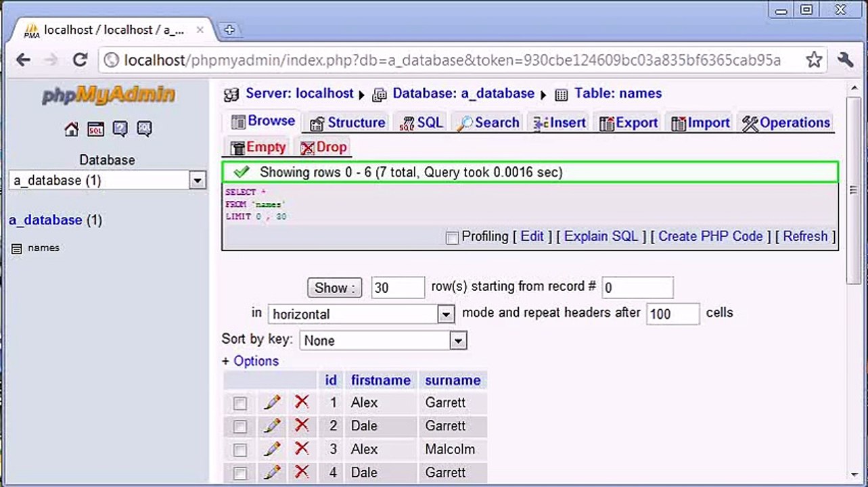Open phpMyAdmin documentation icon in sidebar
Image resolution: width=868 pixels, height=487 pixels.
[120, 129]
